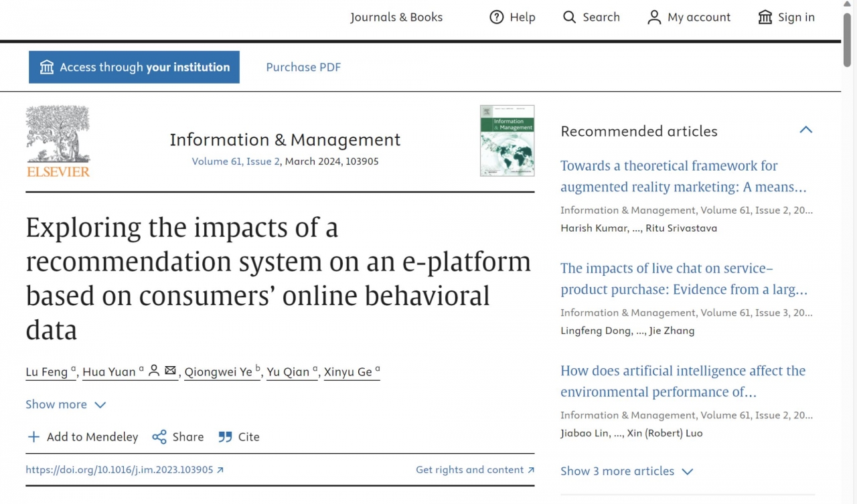Screen dimensions: 857x504
Task: Add article to Mendeley
Action: pos(82,437)
